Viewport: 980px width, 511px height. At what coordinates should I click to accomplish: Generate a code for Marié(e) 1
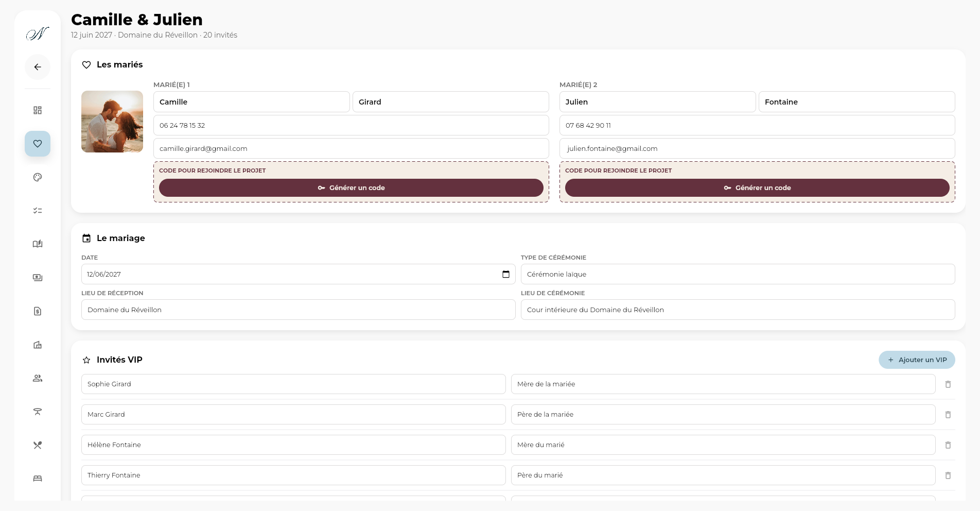[351, 188]
